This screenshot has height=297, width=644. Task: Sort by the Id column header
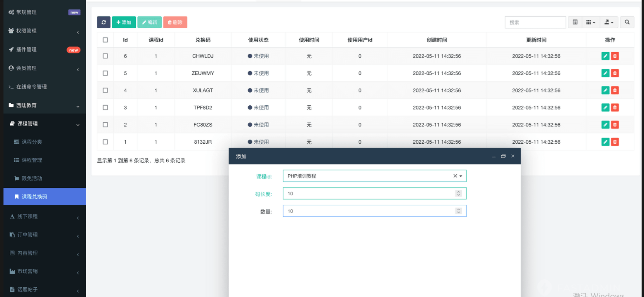coord(125,40)
